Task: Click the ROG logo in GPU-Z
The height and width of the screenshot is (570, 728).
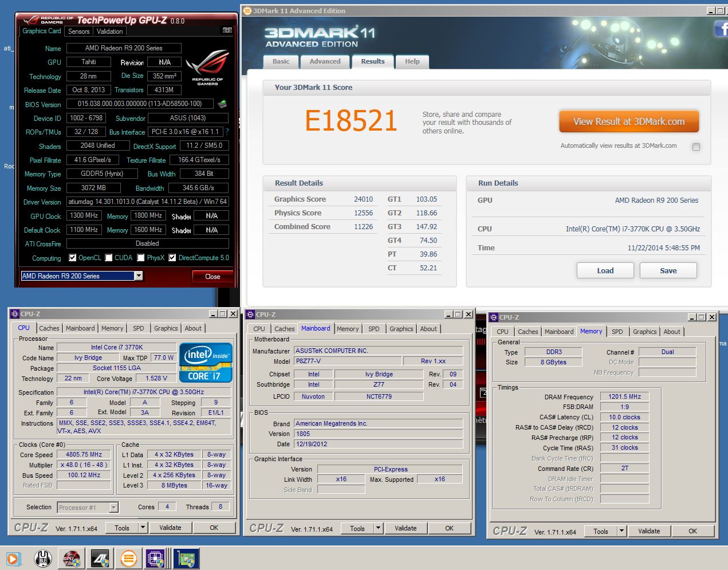Action: 207,68
